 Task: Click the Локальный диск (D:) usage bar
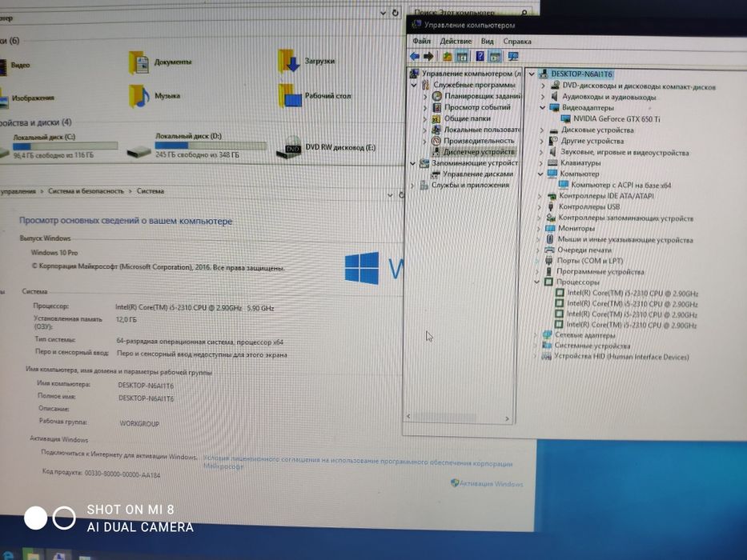[x=211, y=146]
